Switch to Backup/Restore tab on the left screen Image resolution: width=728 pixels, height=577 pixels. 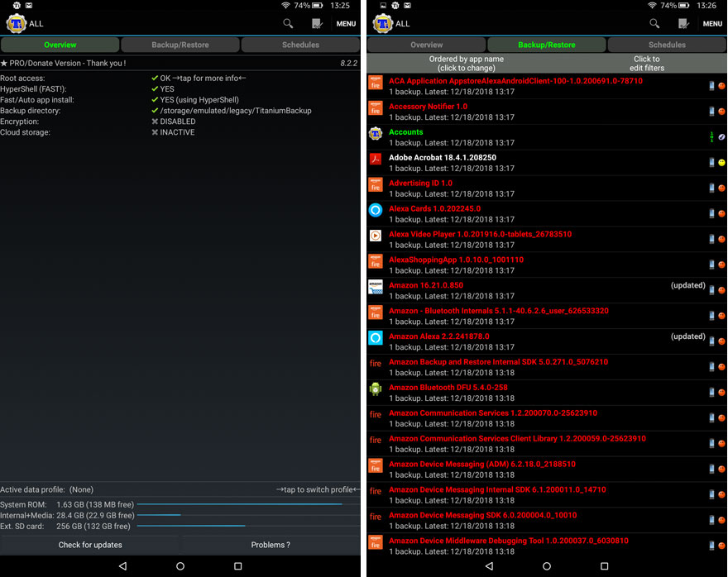click(180, 45)
